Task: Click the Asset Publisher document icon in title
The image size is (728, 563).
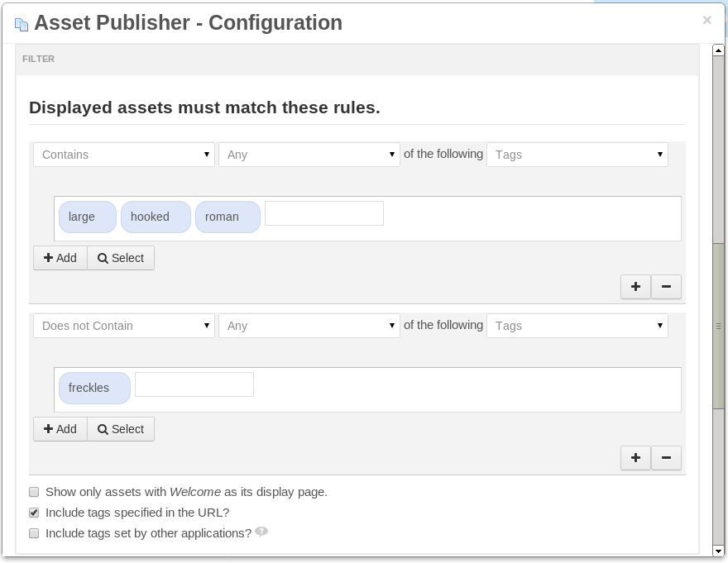Action: coord(22,24)
